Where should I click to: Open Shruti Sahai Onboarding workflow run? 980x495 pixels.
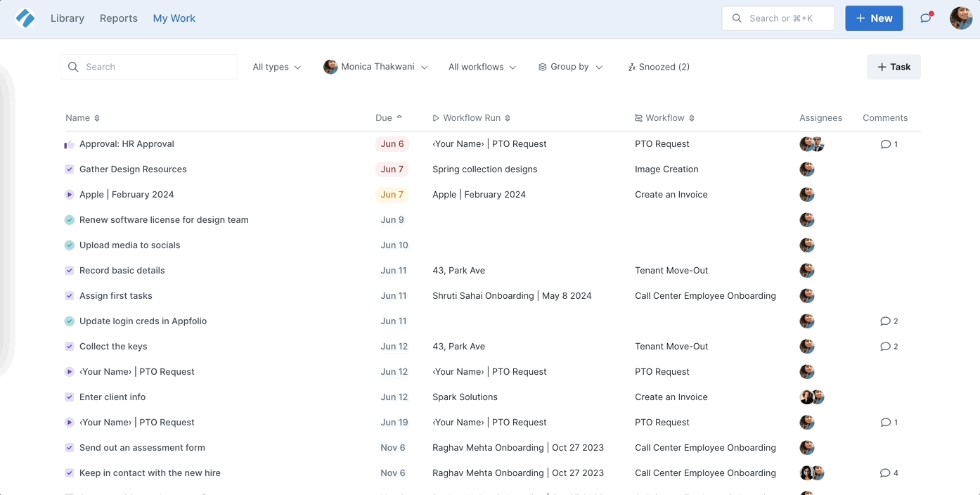pyautogui.click(x=512, y=296)
